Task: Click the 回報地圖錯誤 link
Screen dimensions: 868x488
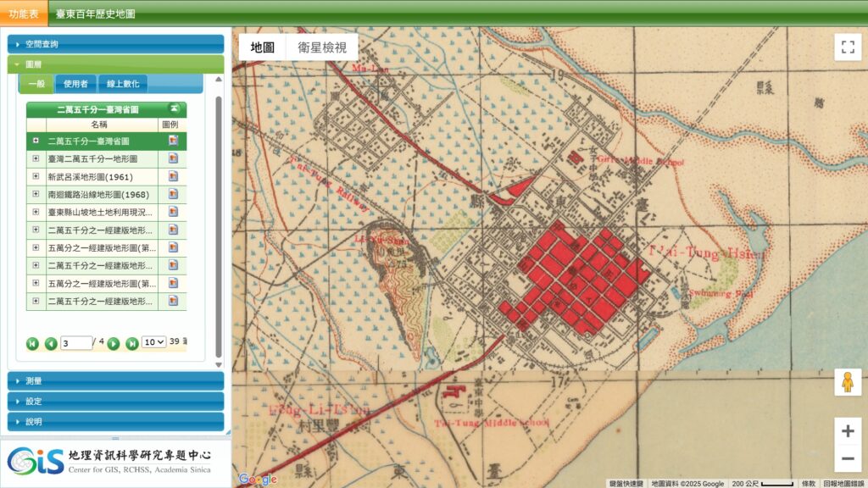Action: click(x=843, y=483)
